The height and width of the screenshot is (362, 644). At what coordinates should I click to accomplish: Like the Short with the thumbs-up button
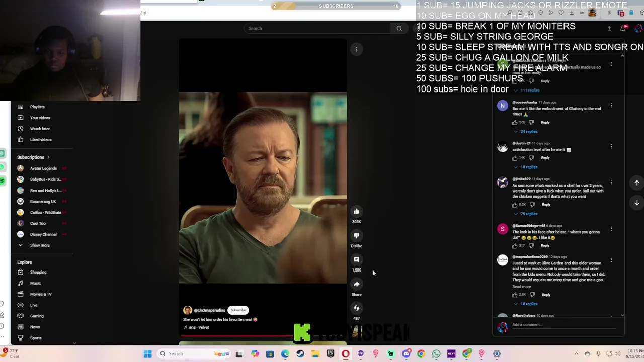click(x=356, y=211)
